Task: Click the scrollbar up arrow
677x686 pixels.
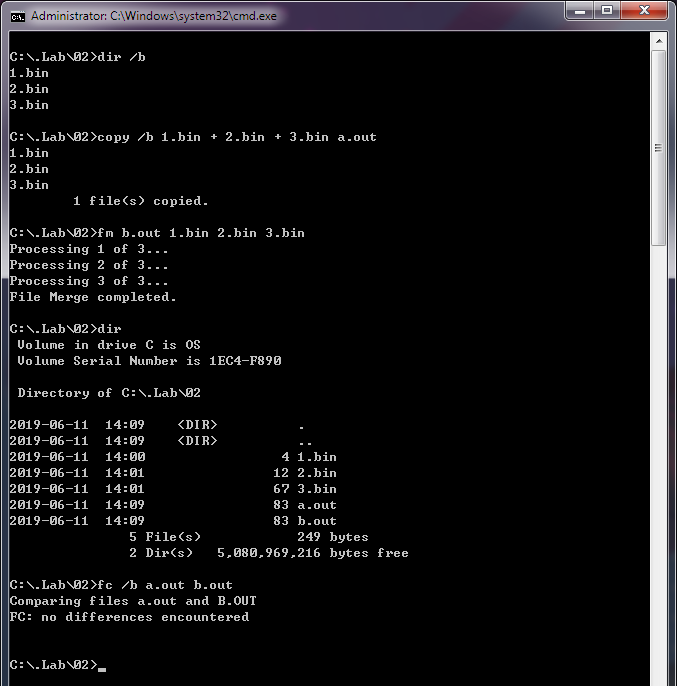Action: click(659, 41)
